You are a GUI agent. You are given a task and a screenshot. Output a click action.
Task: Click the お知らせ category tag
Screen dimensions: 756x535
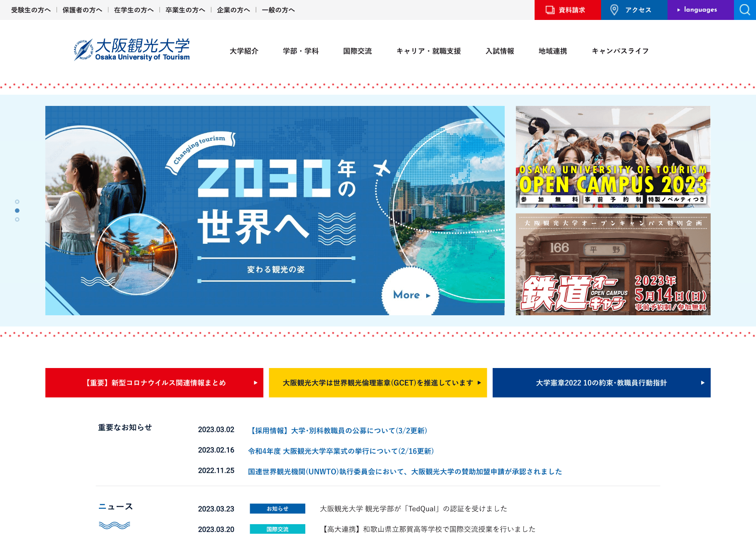click(277, 508)
